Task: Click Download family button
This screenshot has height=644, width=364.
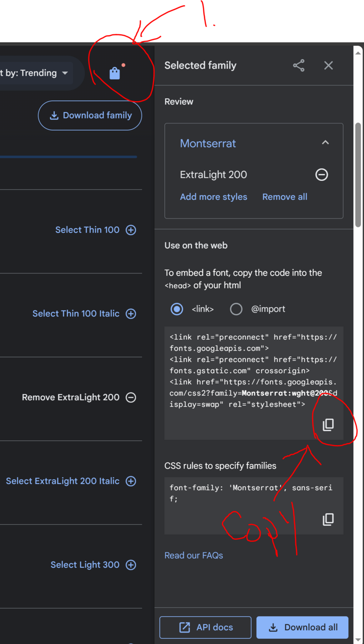Action: (x=90, y=115)
